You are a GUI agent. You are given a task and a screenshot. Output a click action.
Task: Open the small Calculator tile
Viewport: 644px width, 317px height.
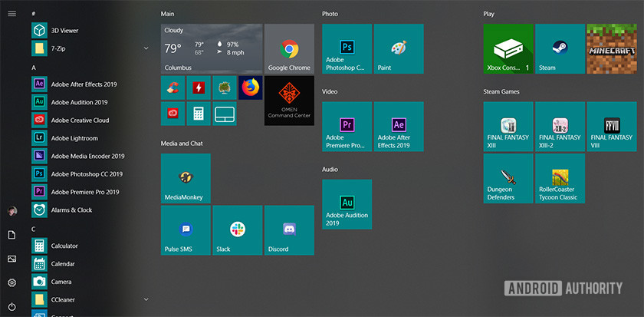coord(199,114)
